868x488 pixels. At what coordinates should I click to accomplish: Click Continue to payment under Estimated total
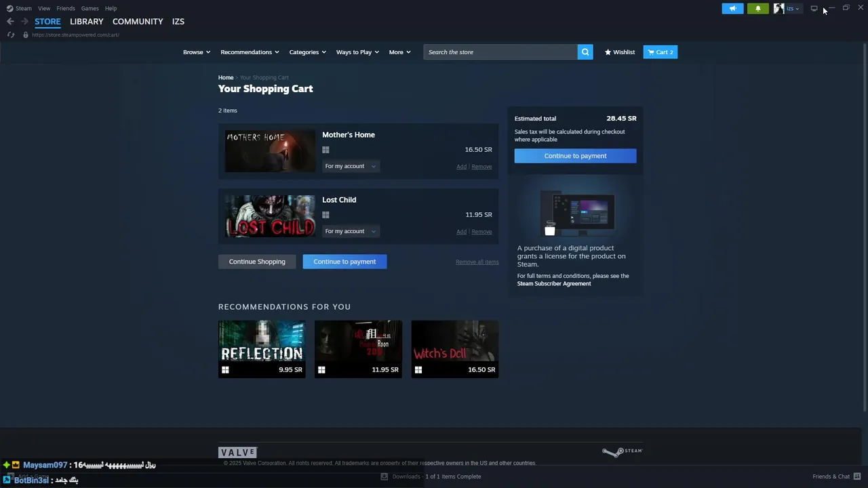pos(575,156)
